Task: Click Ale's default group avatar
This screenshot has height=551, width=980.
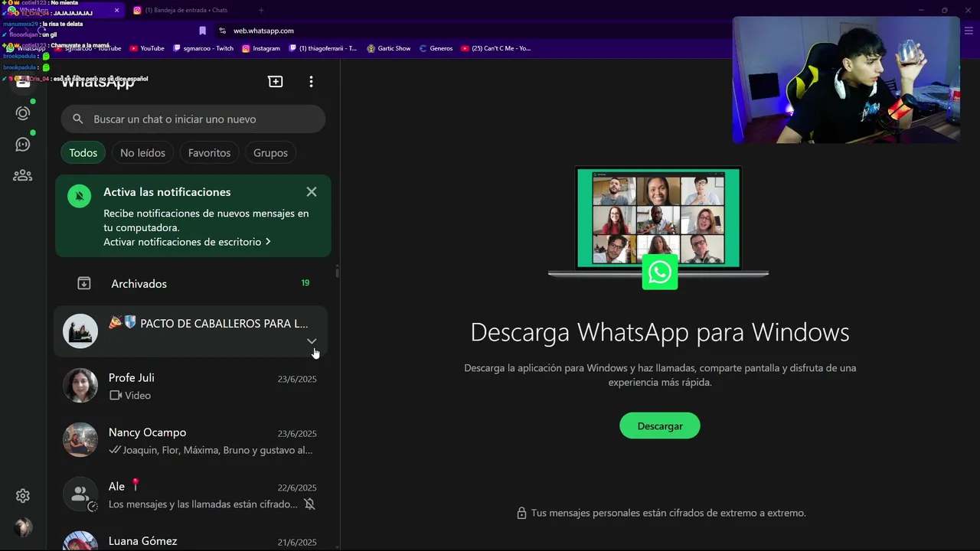Action: [x=80, y=494]
